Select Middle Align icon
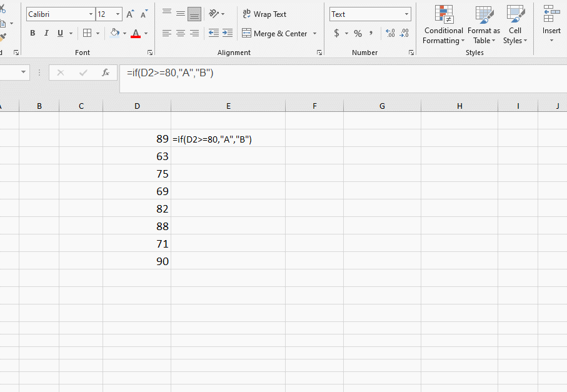Screen dimensions: 567x392 click(181, 14)
